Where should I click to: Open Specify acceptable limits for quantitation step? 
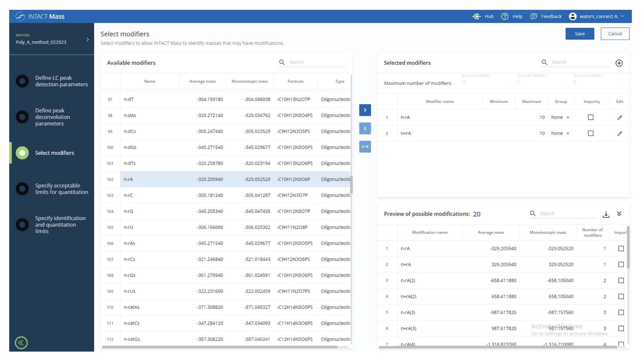[61, 189]
